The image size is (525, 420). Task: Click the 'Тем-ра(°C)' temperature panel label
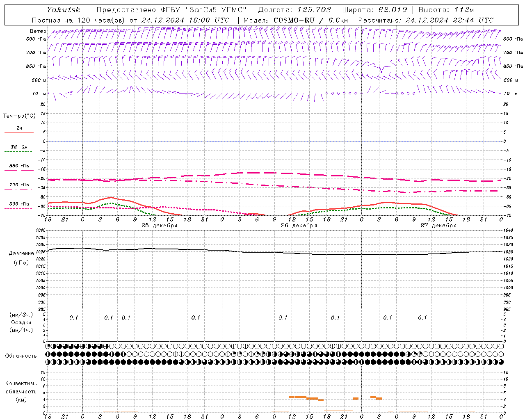tap(19, 116)
